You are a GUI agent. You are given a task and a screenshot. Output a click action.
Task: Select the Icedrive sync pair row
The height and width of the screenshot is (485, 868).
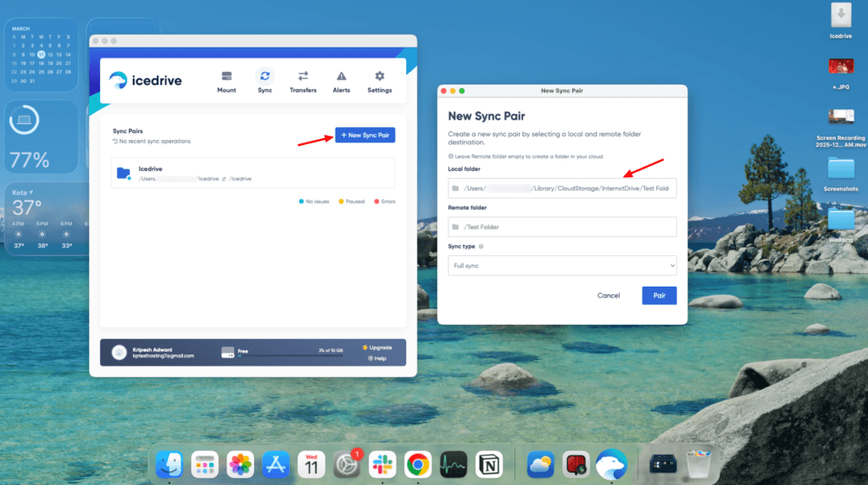253,173
